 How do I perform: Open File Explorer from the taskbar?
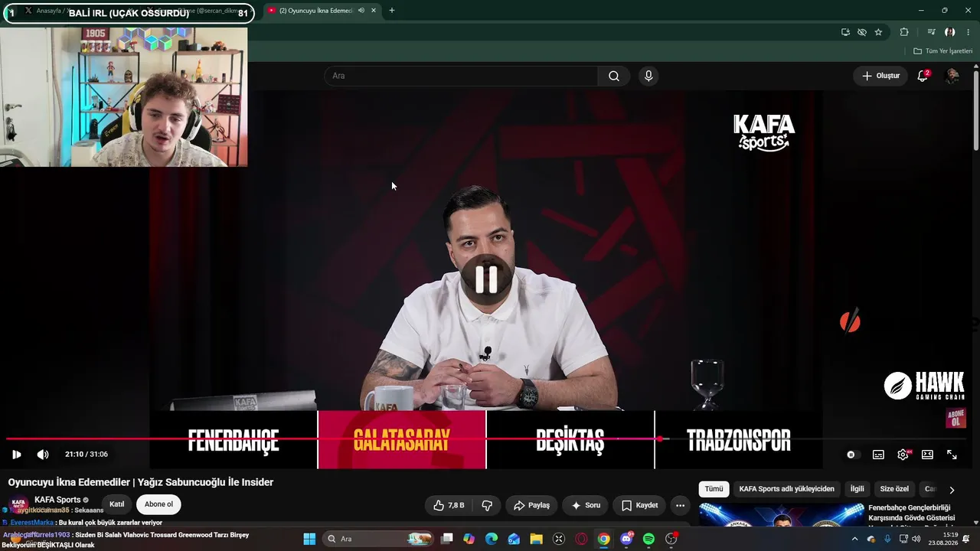coord(536,539)
